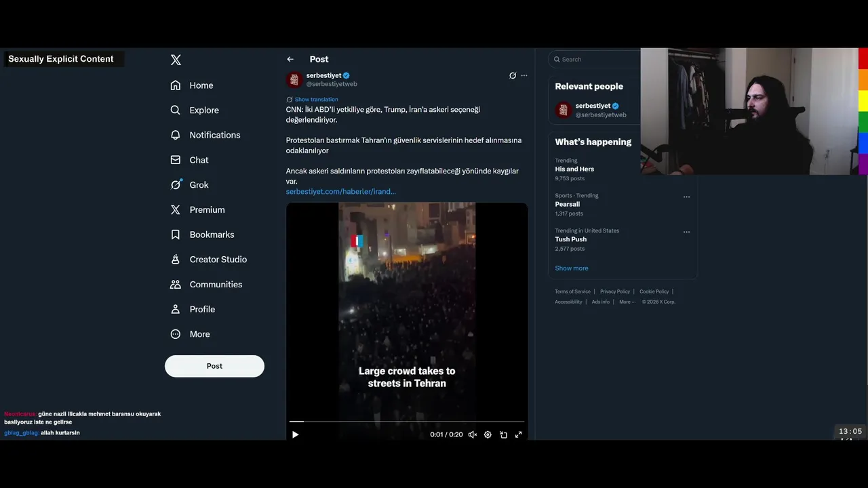The height and width of the screenshot is (488, 868).
Task: Open video settings gear
Action: point(488,434)
